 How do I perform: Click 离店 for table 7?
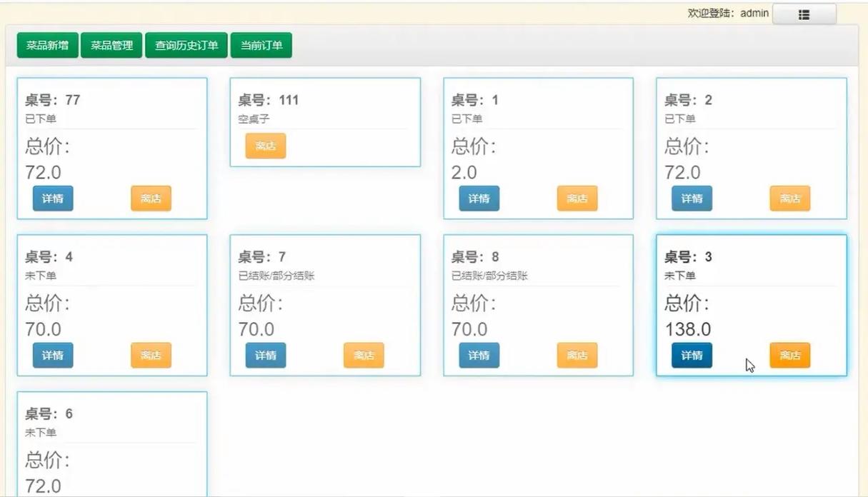[x=363, y=355]
